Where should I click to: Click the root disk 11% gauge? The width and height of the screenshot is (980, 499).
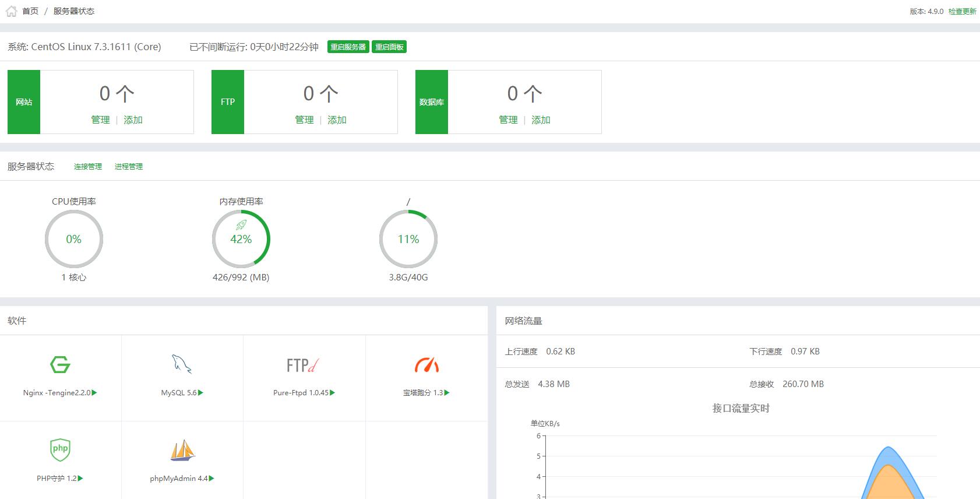tap(408, 239)
